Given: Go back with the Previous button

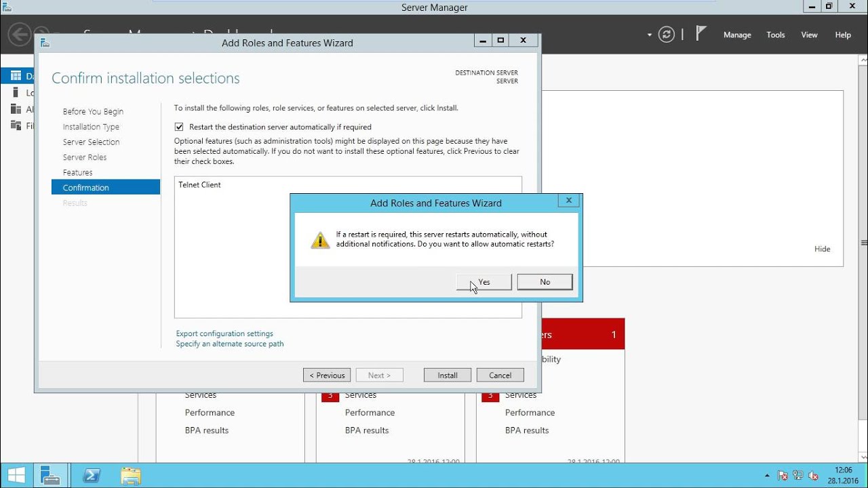Looking at the screenshot, I should [x=327, y=375].
